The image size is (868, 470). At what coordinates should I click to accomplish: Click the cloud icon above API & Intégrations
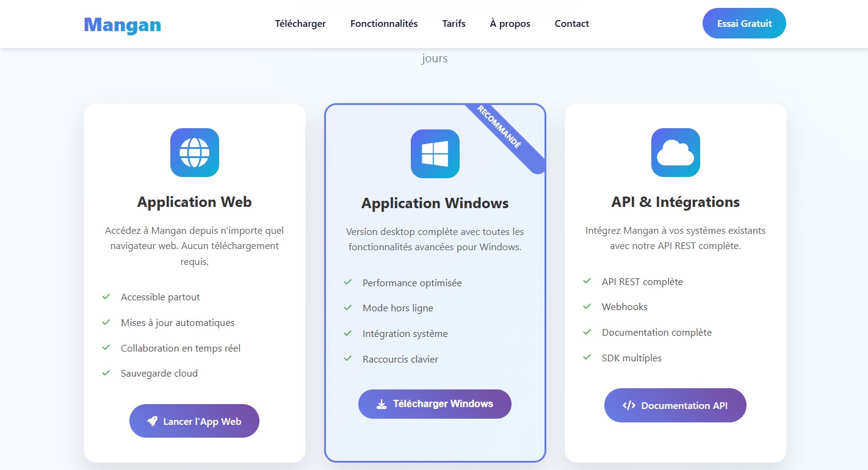tap(675, 153)
